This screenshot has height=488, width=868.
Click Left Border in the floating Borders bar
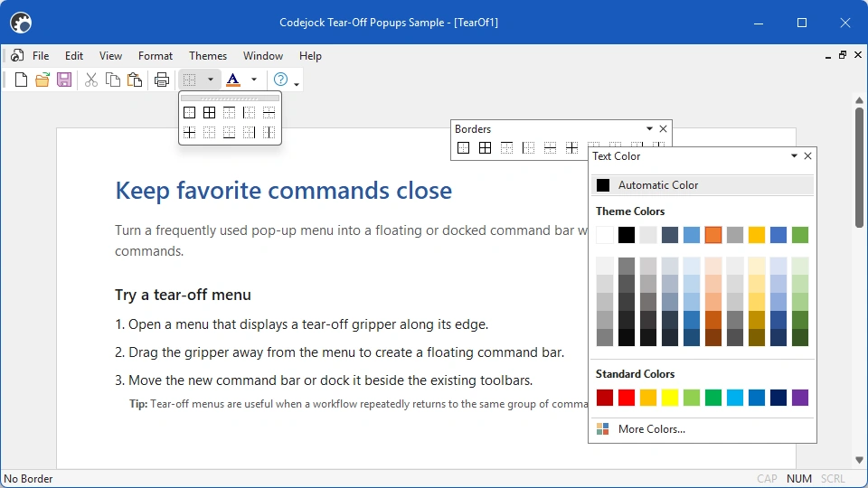point(529,147)
